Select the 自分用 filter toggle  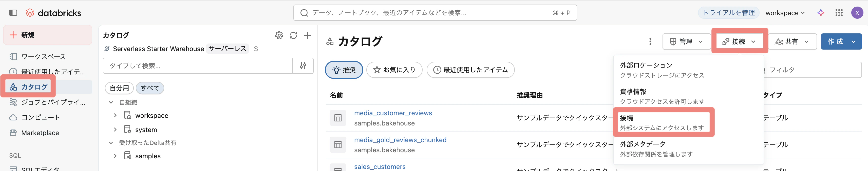(119, 88)
